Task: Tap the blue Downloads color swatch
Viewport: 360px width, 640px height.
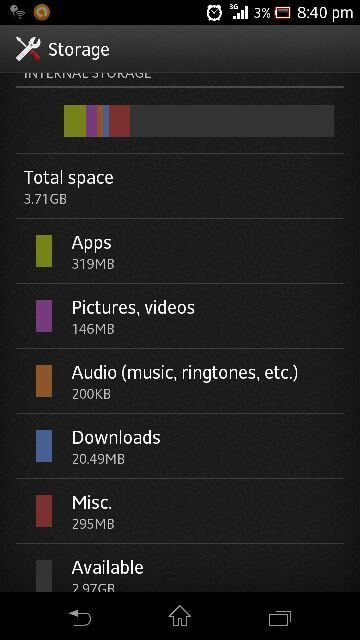Action: tap(44, 446)
